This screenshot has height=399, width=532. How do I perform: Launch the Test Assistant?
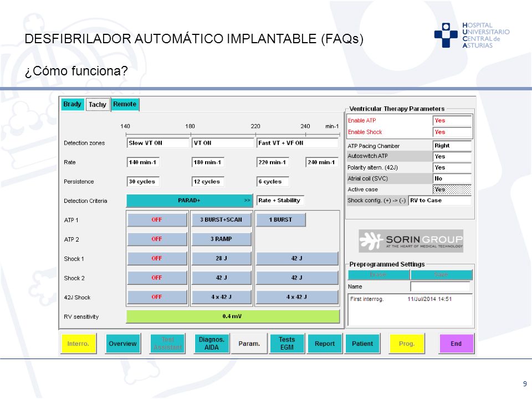coord(167,344)
